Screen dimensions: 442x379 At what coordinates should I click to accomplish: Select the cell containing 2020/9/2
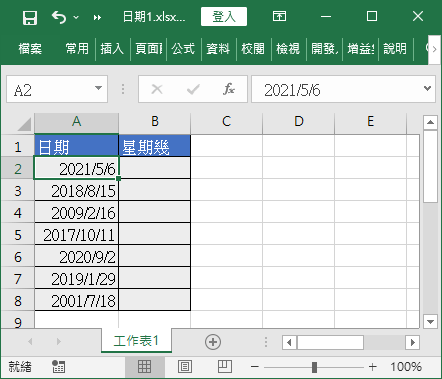pyautogui.click(x=76, y=256)
